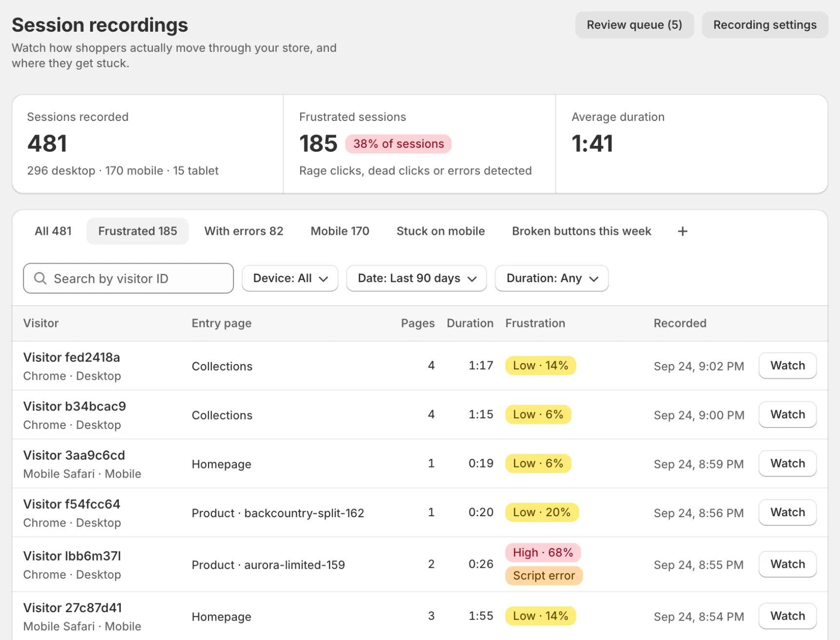Select Visitor b34bcac9 name
Screen dimensions: 840x640
pos(75,407)
